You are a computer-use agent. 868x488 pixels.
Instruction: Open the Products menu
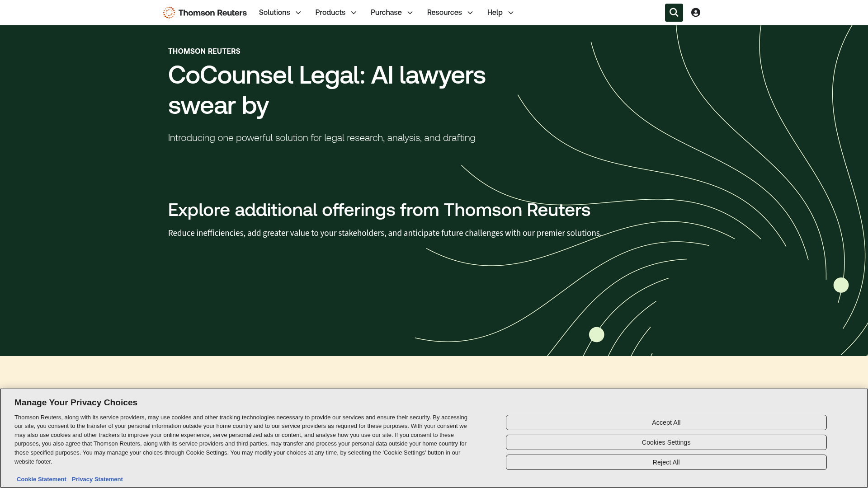(x=330, y=13)
